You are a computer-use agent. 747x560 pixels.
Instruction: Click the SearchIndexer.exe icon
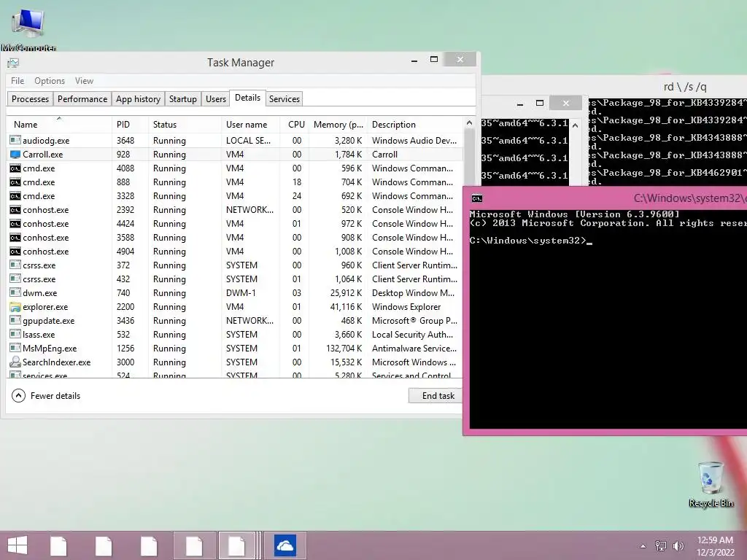pyautogui.click(x=15, y=362)
